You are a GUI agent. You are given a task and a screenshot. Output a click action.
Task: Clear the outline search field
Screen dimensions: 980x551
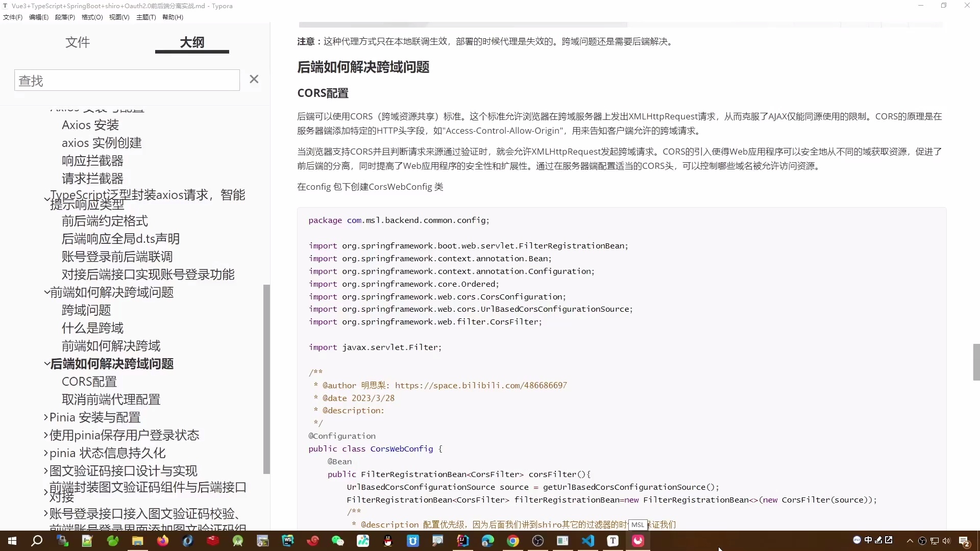254,79
